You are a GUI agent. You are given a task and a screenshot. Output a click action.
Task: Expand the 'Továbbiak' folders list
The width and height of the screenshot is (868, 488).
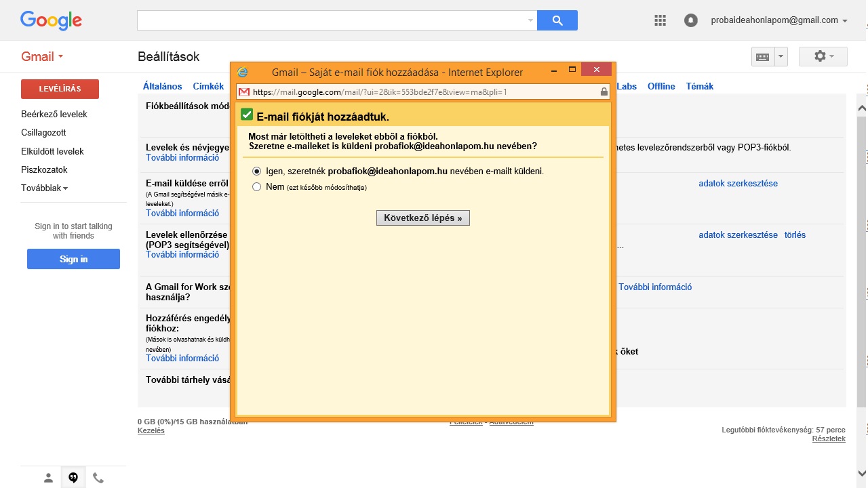(45, 188)
